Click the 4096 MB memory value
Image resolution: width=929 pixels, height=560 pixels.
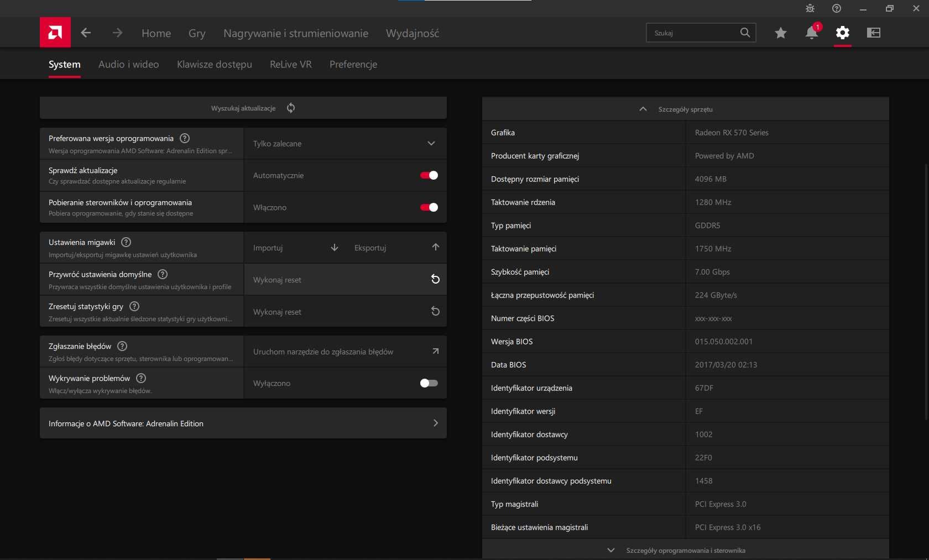[711, 179]
